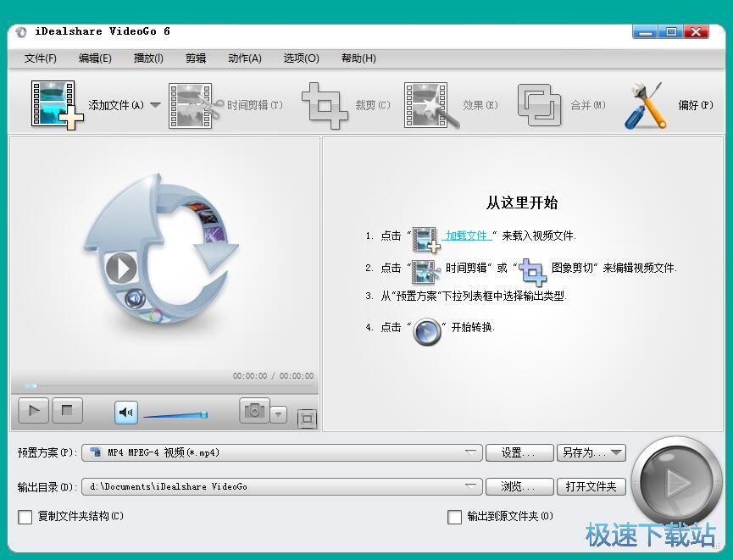Screen dimensions: 733x560
Task: Click the Effect (效果) magic wand icon
Action: (431, 105)
